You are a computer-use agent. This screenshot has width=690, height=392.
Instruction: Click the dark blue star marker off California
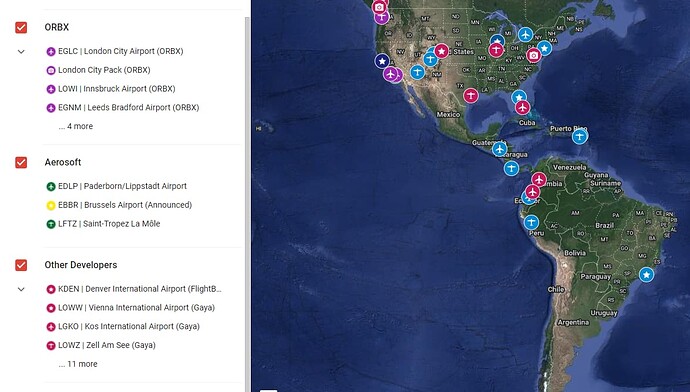point(382,61)
